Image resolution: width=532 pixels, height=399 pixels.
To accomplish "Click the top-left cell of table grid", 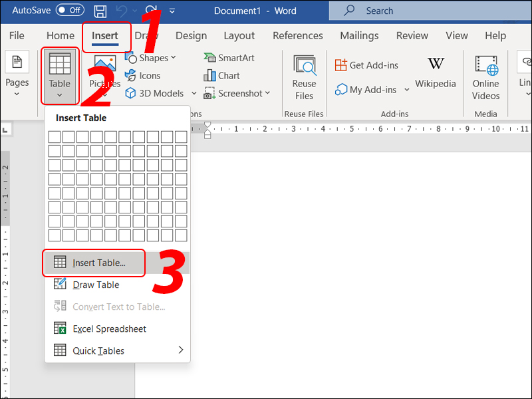I will 54,137.
